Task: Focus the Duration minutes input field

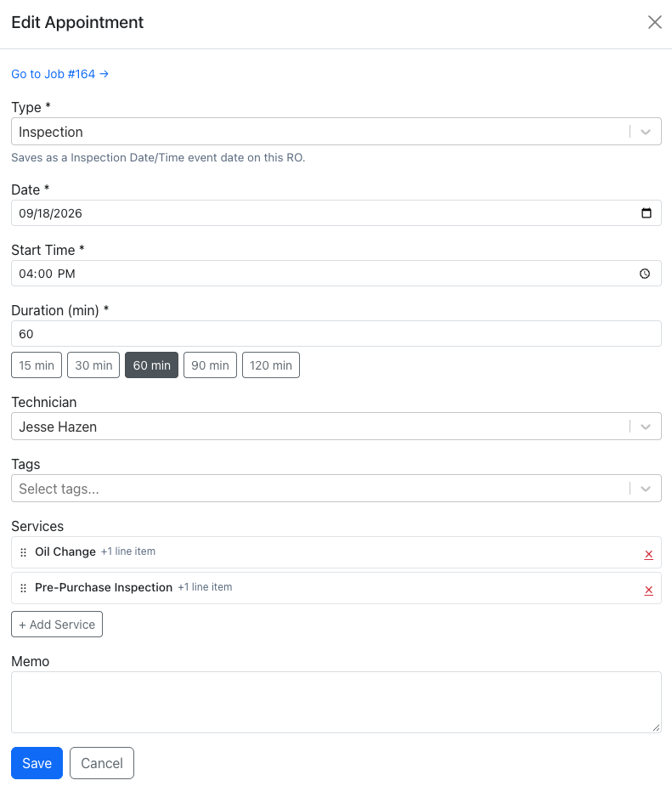Action: [x=336, y=334]
